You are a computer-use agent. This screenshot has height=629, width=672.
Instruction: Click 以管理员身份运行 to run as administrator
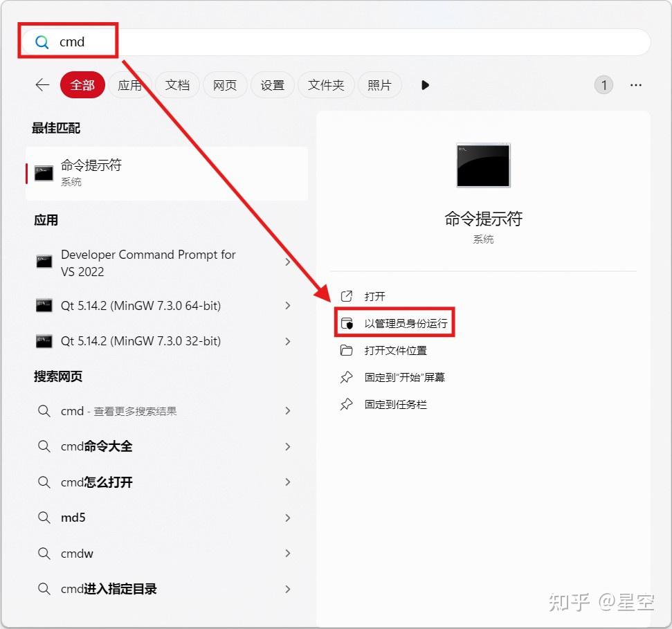tap(406, 324)
